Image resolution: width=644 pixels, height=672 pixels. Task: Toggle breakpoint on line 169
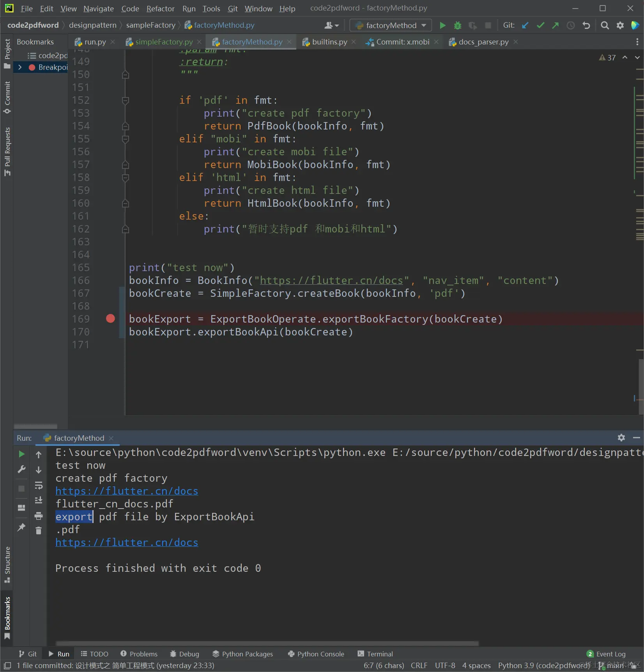pos(110,319)
